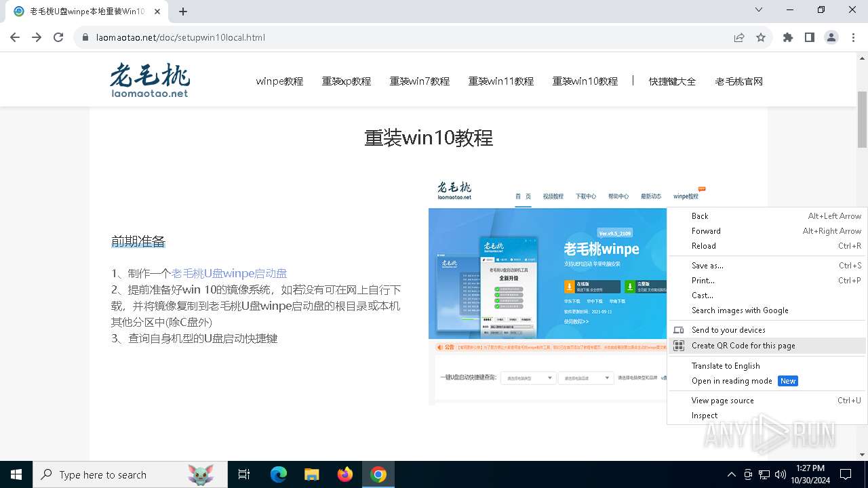Screen dimensions: 868x488
Task: Launch Microsoft Edge from taskbar
Action: tap(279, 474)
